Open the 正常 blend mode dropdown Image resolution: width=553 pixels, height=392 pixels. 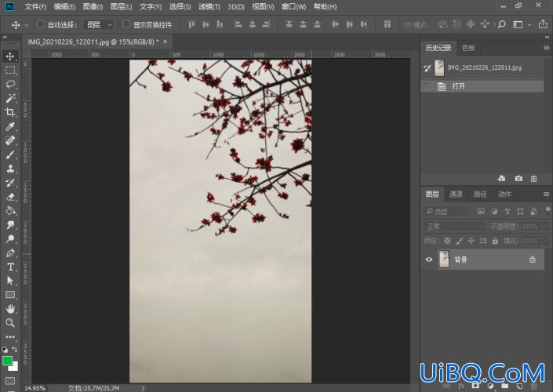coord(454,226)
